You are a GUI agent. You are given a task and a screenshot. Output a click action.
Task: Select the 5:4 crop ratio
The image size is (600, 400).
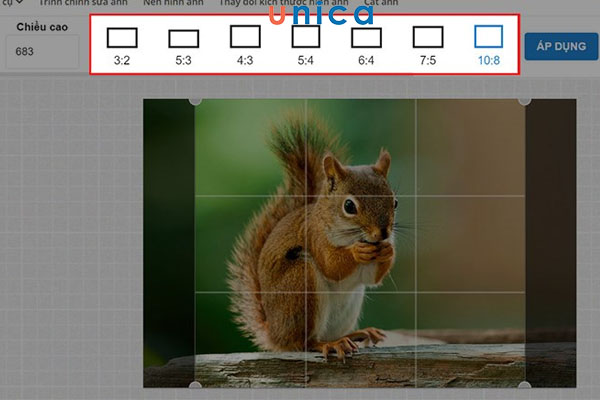[x=306, y=45]
